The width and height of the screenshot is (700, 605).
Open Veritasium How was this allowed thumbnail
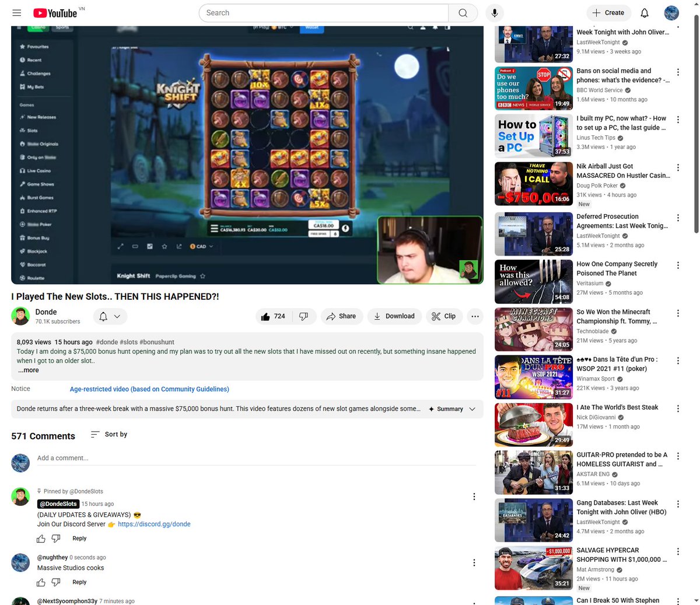(534, 282)
